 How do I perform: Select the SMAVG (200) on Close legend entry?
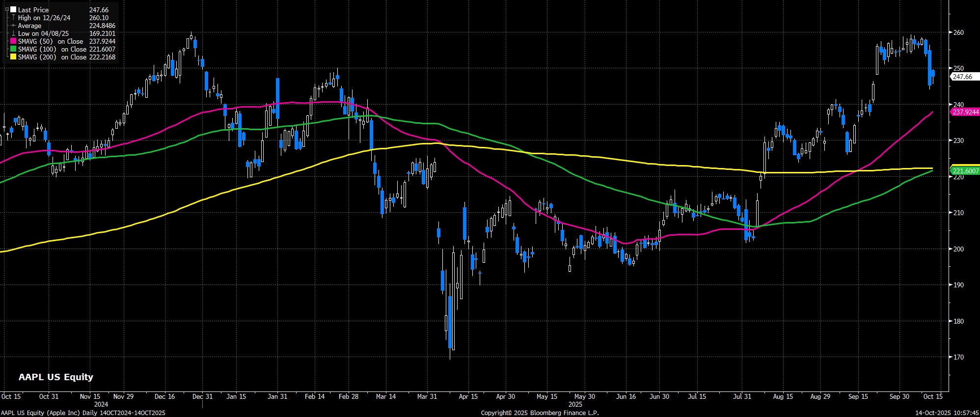(52, 57)
